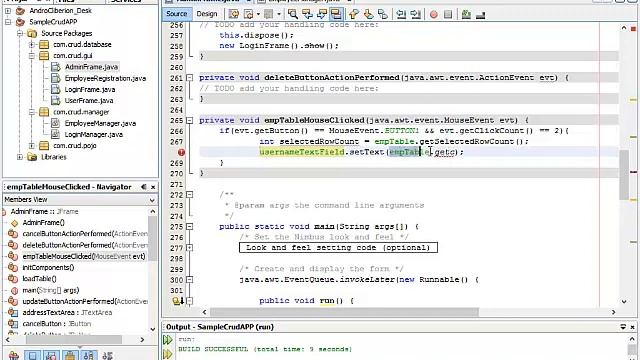Toggle Highlight Search in editor toolbar
The width and height of the screenshot is (640, 360).
click(336, 14)
